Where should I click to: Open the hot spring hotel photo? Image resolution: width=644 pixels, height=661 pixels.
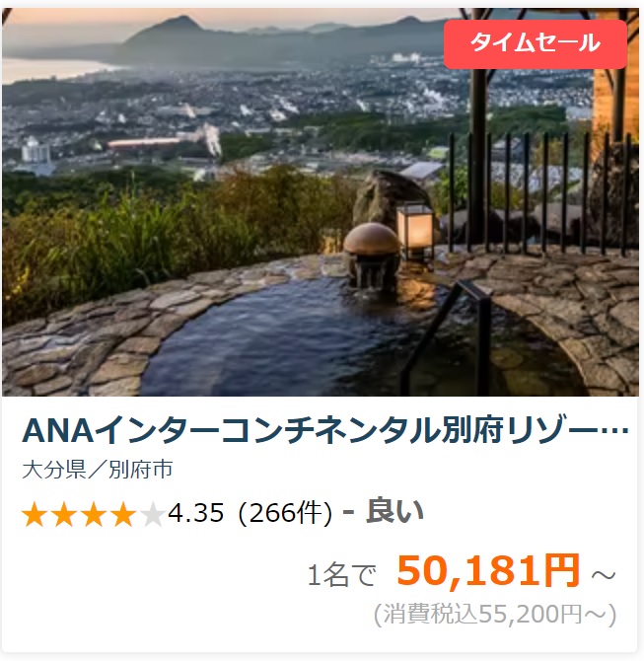pyautogui.click(x=321, y=202)
